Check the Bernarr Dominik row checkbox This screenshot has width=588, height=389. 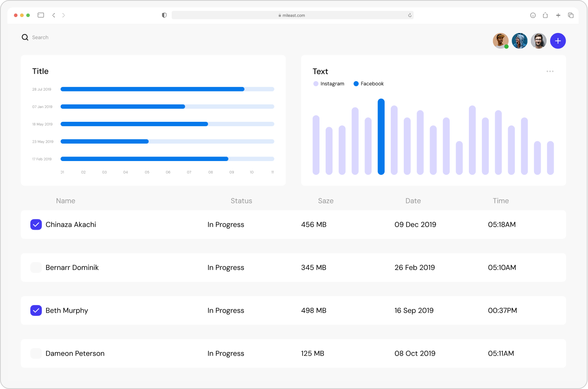coord(36,267)
